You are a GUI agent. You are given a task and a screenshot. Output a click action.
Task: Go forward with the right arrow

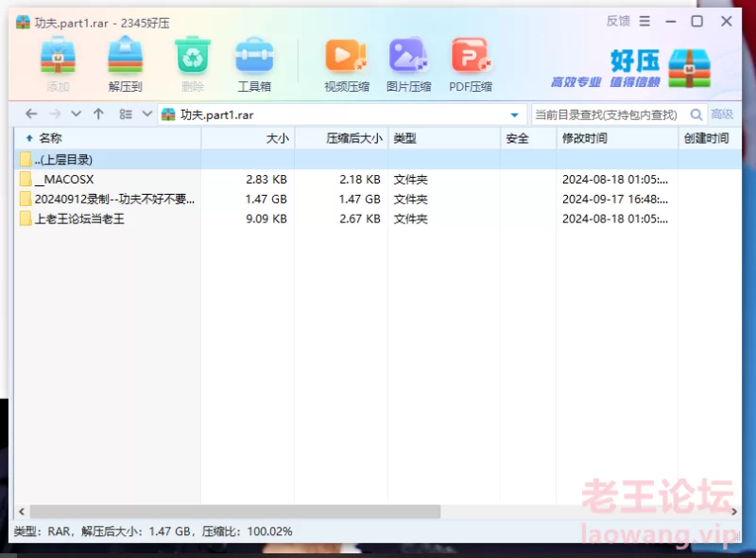pos(55,113)
